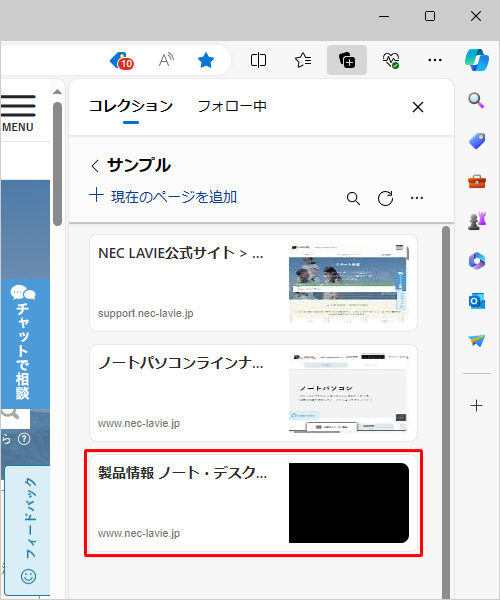
Task: Open the split screen button
Action: pyautogui.click(x=258, y=60)
